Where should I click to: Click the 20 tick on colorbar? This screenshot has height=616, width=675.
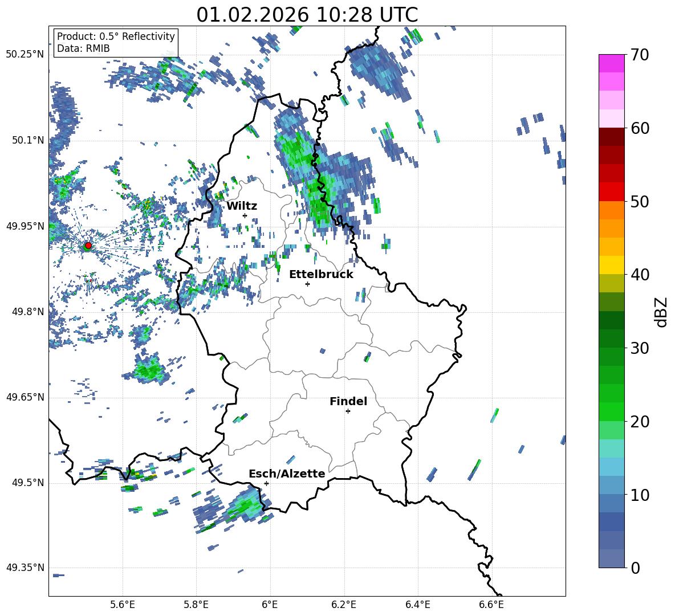point(640,421)
